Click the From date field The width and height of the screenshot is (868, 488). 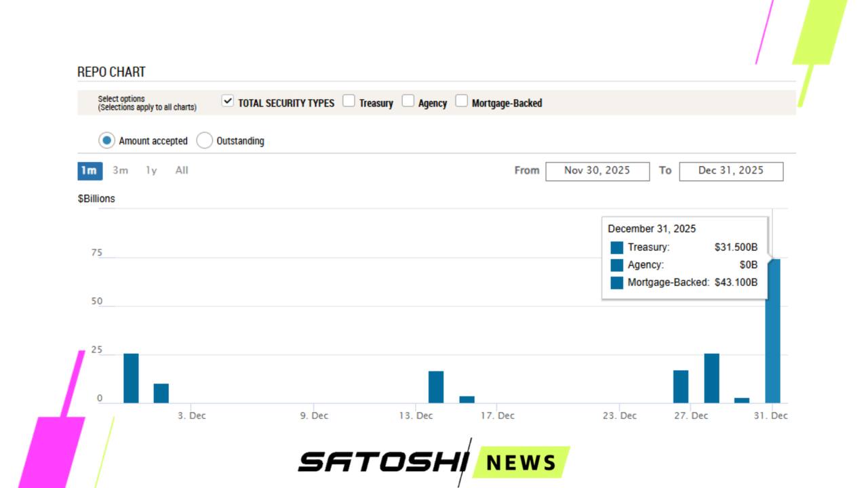(597, 171)
